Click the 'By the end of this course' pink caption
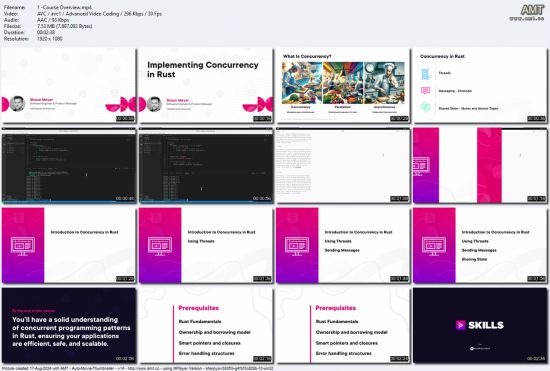The image size is (550, 371). pyautogui.click(x=33, y=311)
